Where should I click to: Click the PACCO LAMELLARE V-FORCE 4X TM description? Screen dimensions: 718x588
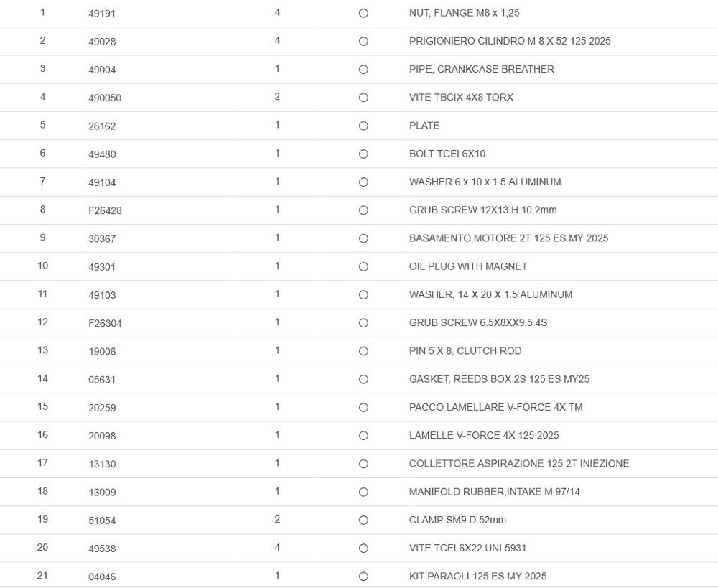click(x=495, y=407)
